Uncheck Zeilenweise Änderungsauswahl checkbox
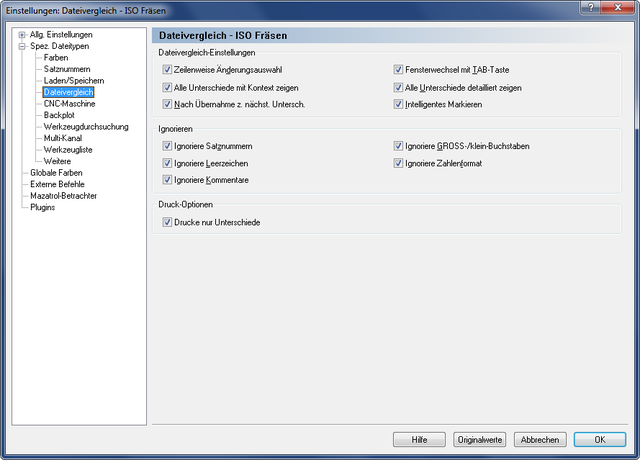Viewport: 640px width, 460px height. 167,69
